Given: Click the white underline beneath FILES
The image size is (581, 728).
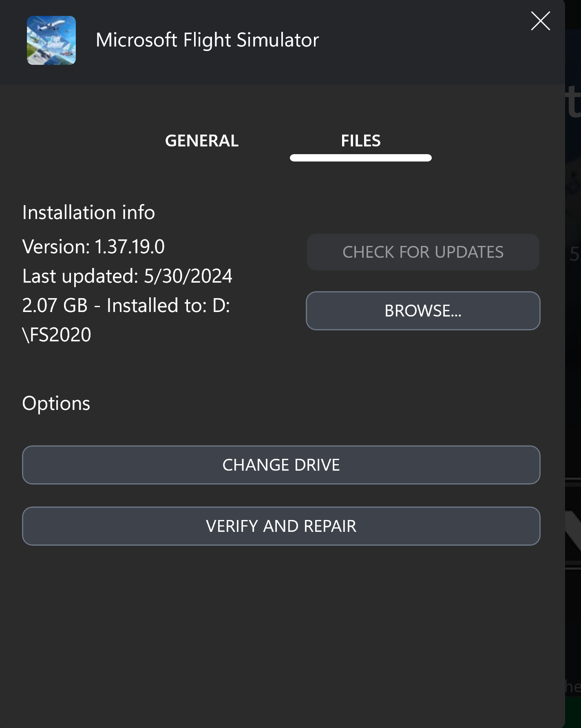Looking at the screenshot, I should pos(360,158).
